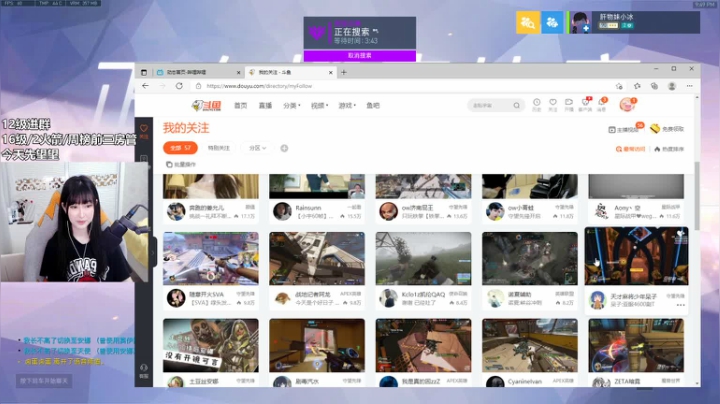Image resolution: width=720 pixels, height=404 pixels.
Task: Select the 我的关注 - 斗鱼 browser tab
Action: tap(291, 73)
